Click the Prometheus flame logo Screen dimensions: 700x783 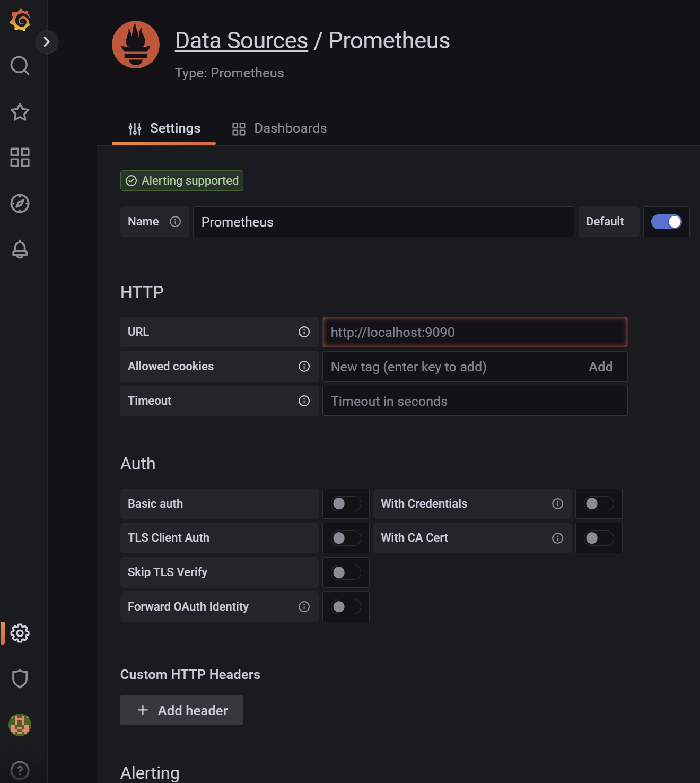tap(136, 45)
